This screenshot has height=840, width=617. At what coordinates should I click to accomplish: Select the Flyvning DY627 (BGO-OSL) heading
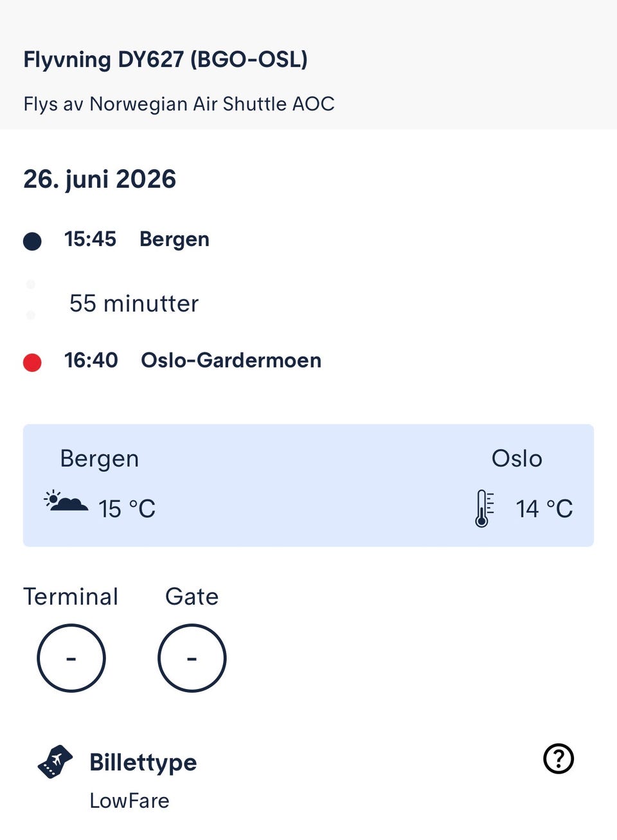(165, 59)
